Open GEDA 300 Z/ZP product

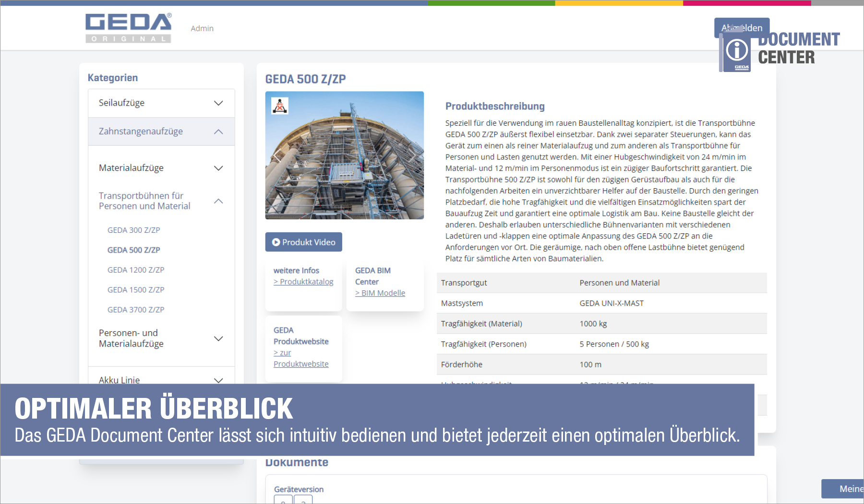[x=133, y=230]
